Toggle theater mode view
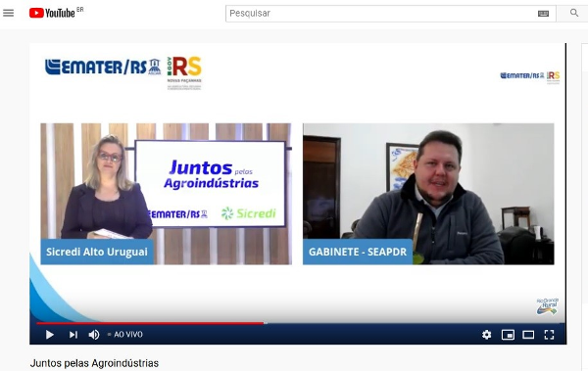 pos(528,334)
